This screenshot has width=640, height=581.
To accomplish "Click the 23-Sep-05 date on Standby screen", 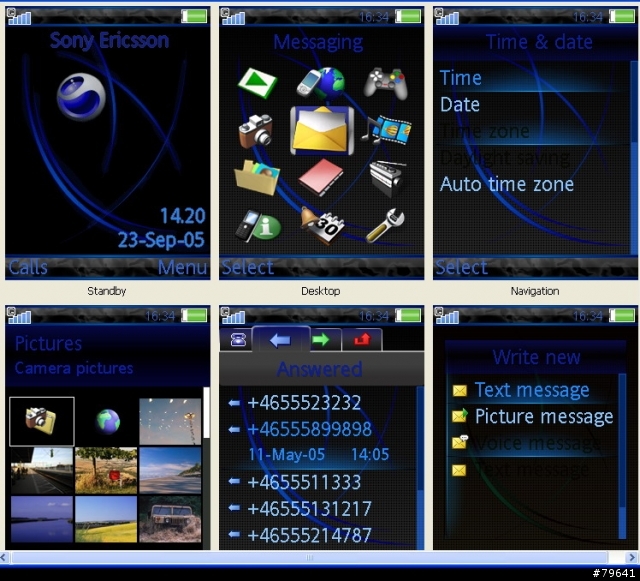I will 161,240.
